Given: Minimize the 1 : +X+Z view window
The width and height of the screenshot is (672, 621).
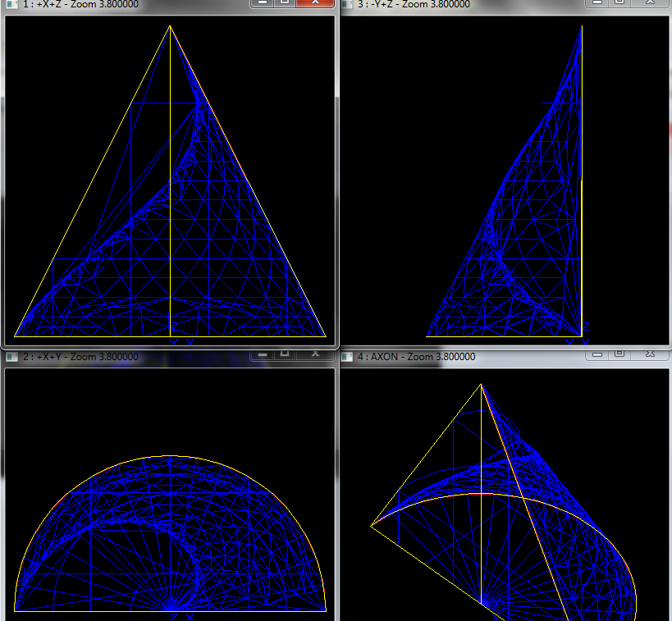Looking at the screenshot, I should pyautogui.click(x=262, y=3).
